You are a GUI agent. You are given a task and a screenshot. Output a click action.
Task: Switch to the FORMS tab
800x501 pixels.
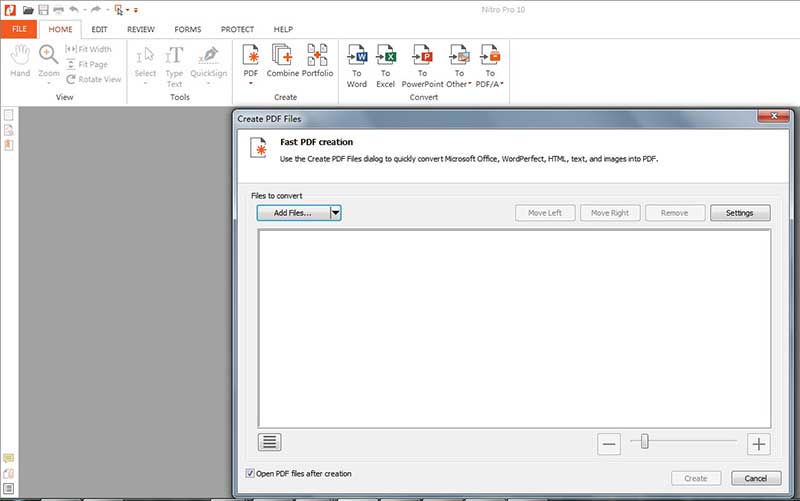coord(188,29)
